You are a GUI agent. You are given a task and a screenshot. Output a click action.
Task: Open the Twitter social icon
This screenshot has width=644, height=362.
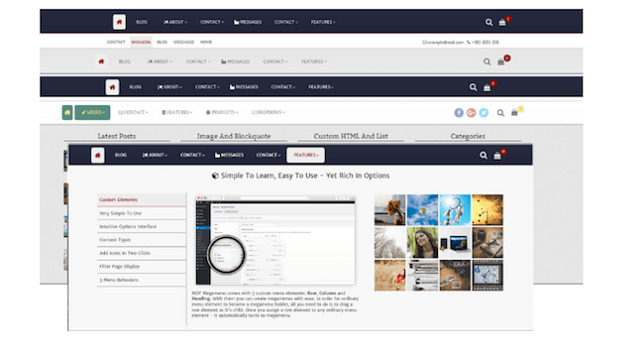[483, 113]
